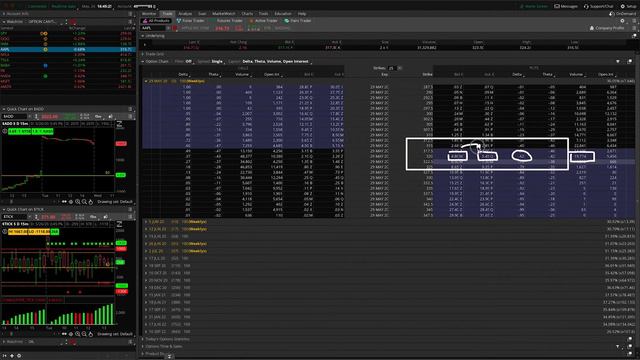The image size is (640, 360).
Task: Click the calls Delta column header
Action: click(x=183, y=74)
